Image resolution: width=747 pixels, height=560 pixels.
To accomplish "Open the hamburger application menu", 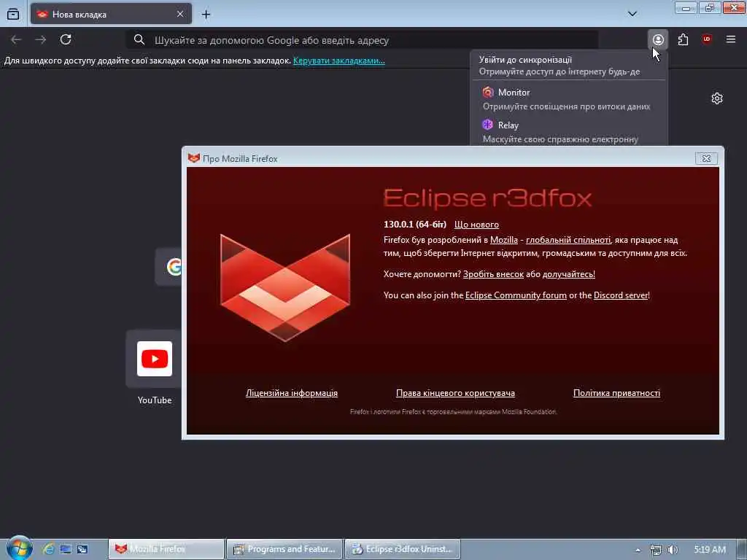I will click(731, 39).
